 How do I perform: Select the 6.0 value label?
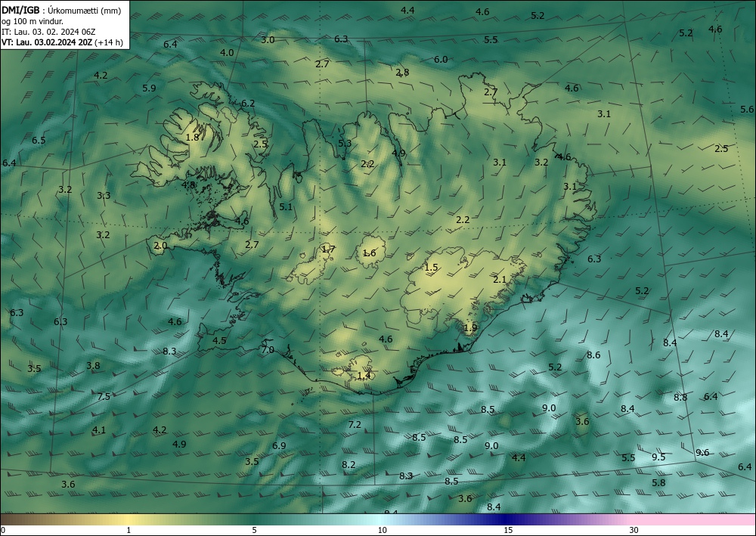(x=441, y=59)
